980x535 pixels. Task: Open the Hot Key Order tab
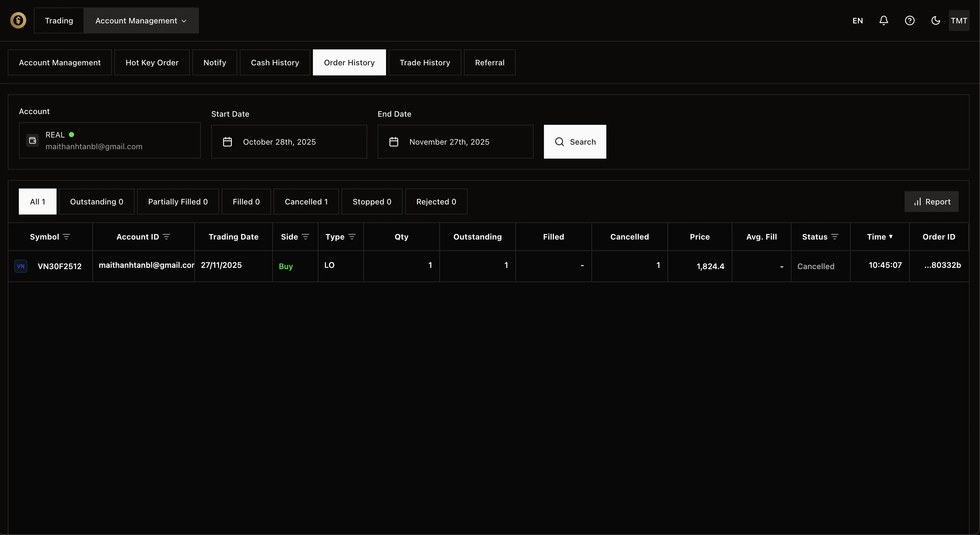152,62
